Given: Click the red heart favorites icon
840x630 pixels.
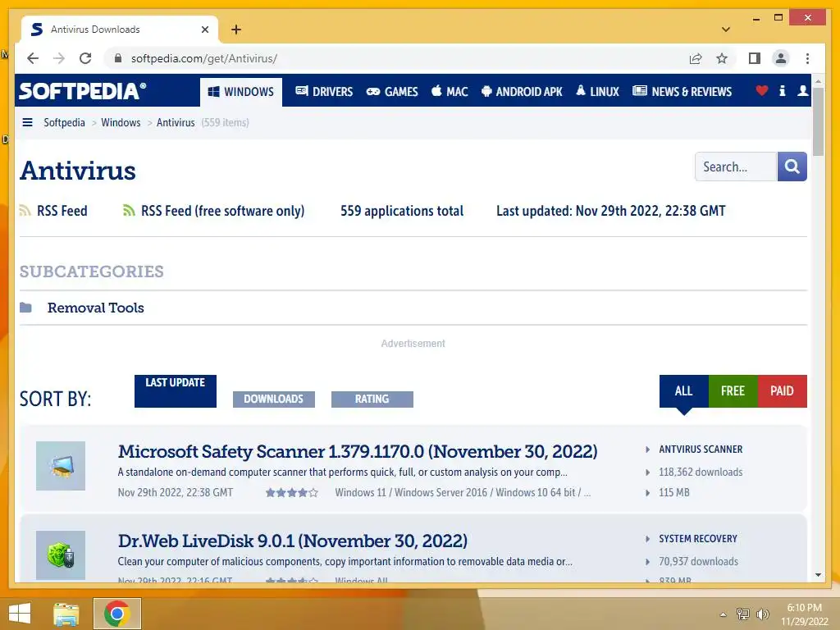Looking at the screenshot, I should click(761, 90).
